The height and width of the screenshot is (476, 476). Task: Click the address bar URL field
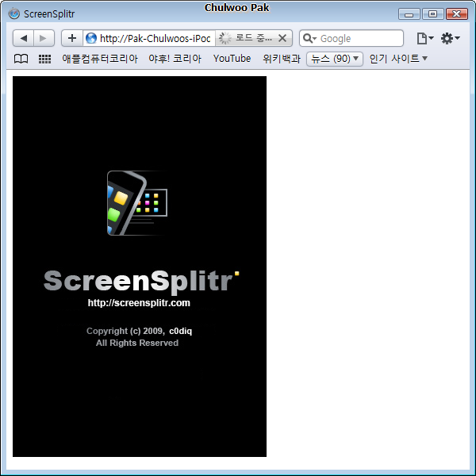point(155,39)
